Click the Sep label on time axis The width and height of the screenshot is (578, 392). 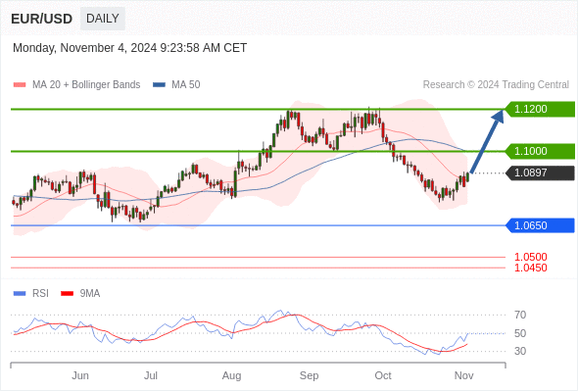click(x=309, y=375)
